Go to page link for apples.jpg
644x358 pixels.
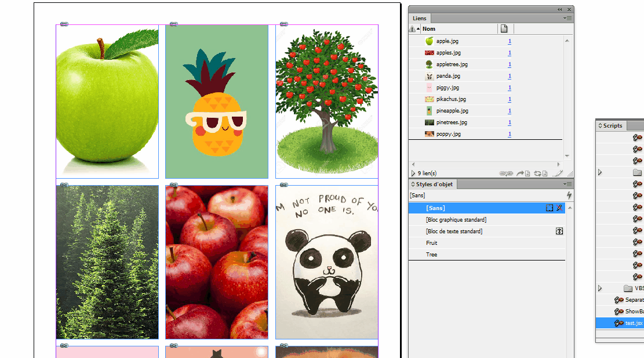510,53
